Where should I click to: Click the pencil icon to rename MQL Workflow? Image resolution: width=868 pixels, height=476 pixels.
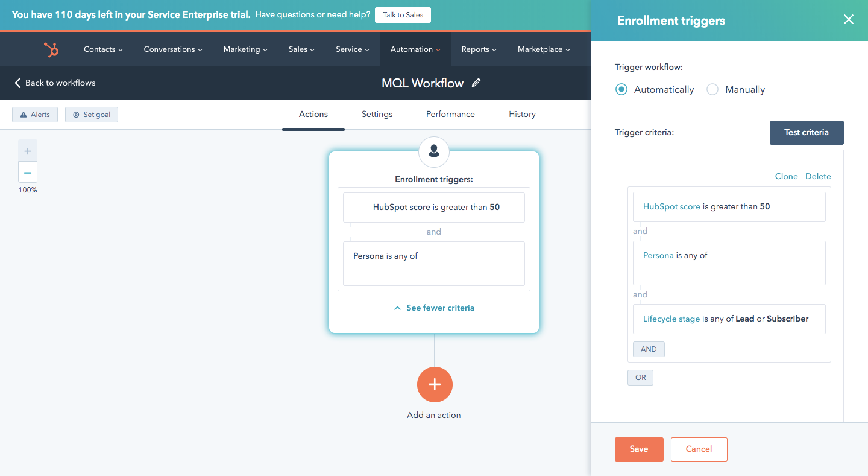pos(476,83)
